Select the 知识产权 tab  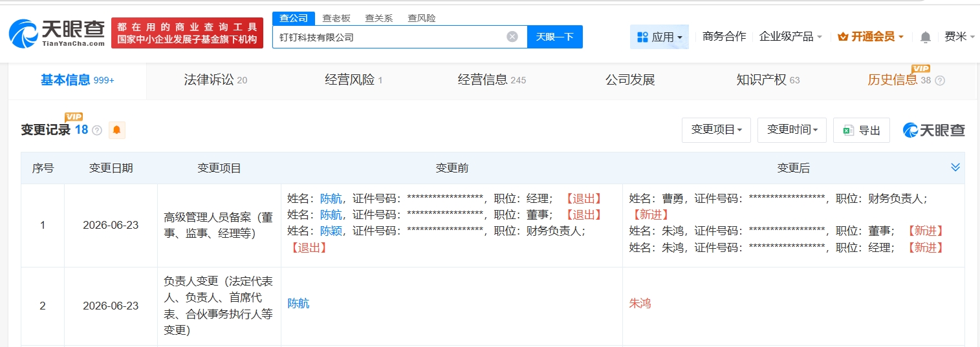tap(768, 80)
